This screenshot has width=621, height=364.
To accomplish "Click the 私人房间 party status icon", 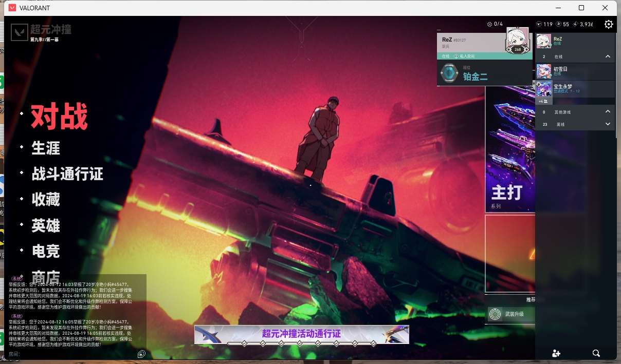I will tap(456, 56).
